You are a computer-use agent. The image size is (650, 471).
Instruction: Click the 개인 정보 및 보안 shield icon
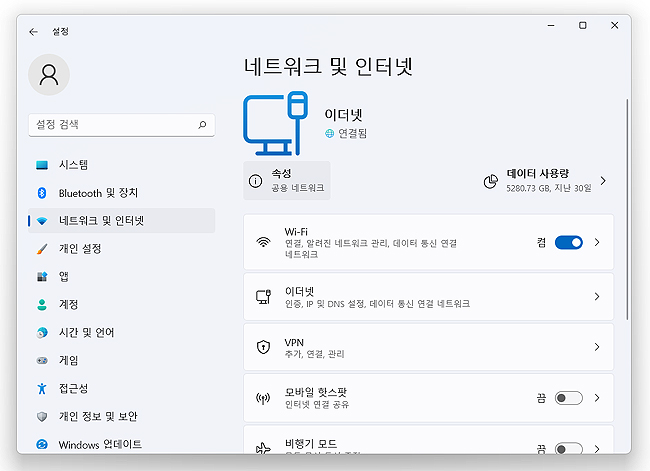(42, 417)
